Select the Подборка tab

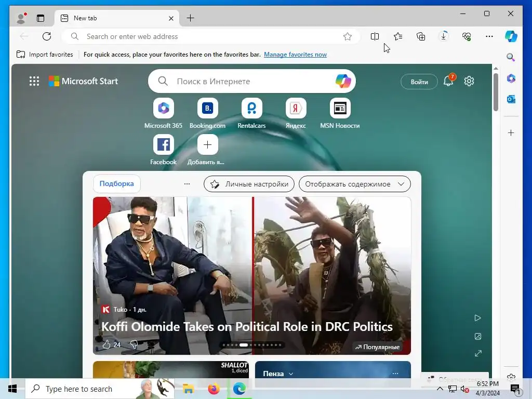117,183
